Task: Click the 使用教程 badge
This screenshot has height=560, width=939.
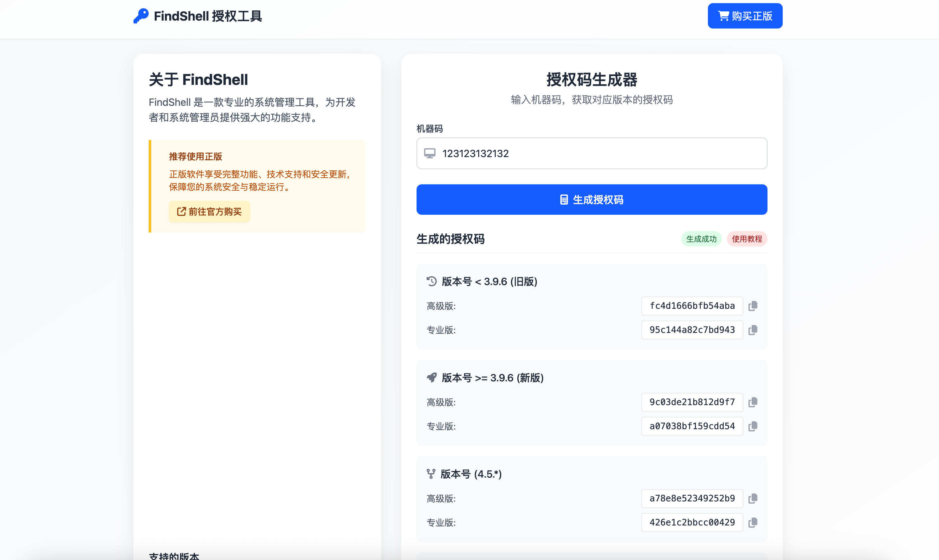Action: [747, 239]
